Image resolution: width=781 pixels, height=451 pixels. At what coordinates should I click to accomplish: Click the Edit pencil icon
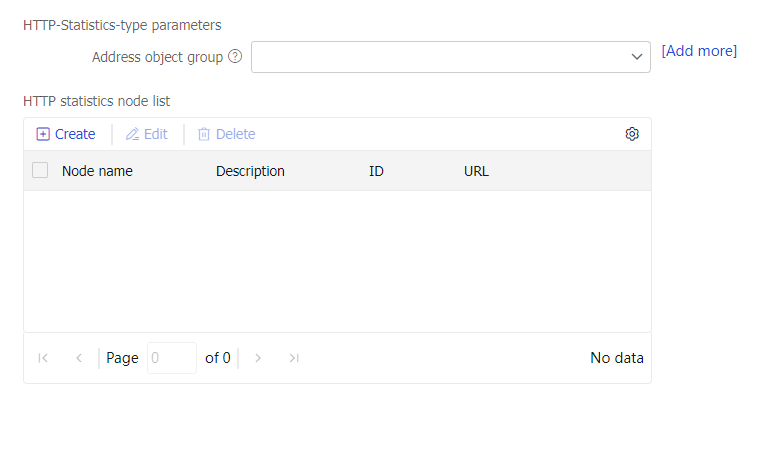[x=132, y=134]
